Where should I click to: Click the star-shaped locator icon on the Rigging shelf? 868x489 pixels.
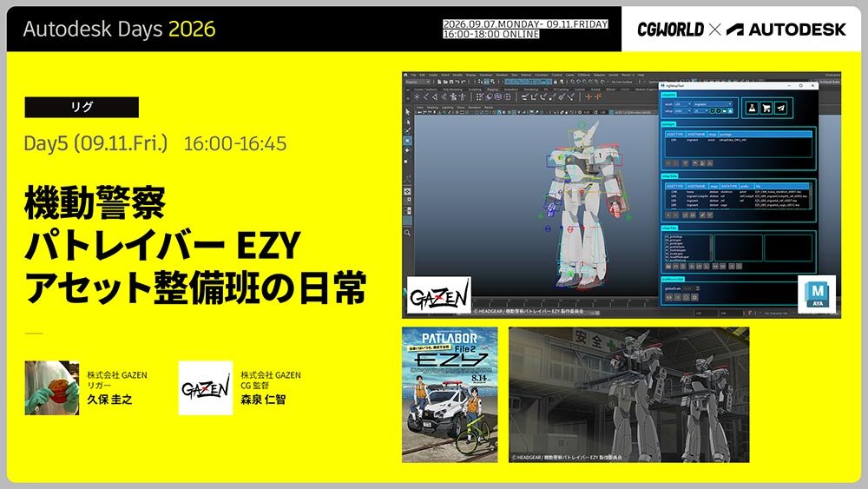tap(417, 96)
